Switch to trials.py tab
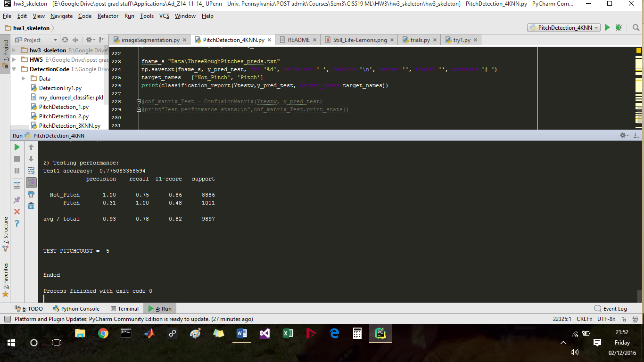The image size is (644, 362). coord(420,40)
